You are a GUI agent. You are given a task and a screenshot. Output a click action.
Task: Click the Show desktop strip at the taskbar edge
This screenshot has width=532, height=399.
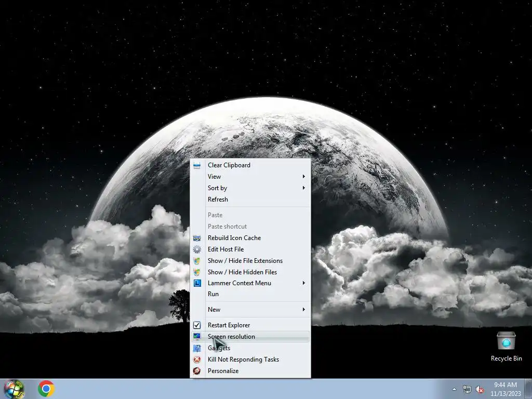click(528, 389)
